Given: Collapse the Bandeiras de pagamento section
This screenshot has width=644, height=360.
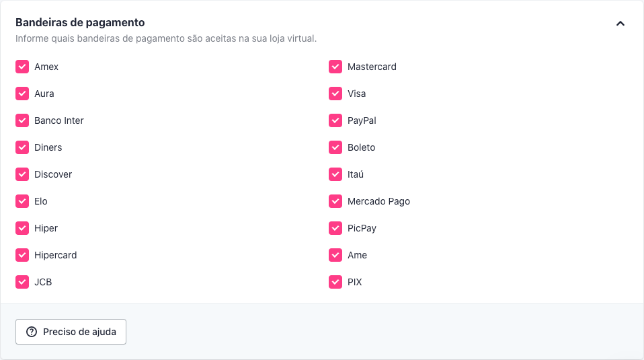Looking at the screenshot, I should click(x=620, y=24).
